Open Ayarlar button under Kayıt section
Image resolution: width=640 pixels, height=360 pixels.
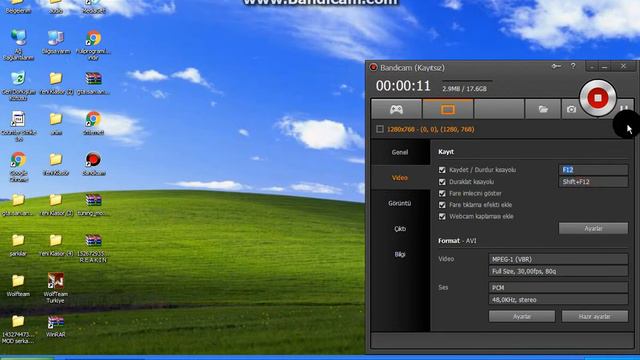593,229
